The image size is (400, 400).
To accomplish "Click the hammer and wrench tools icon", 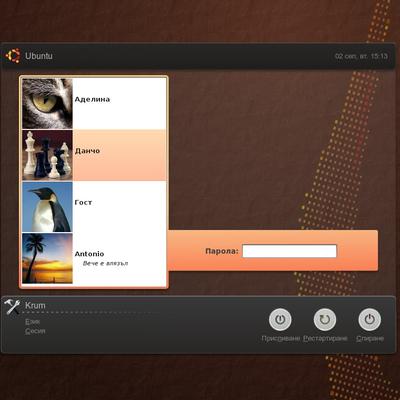I will (12, 307).
